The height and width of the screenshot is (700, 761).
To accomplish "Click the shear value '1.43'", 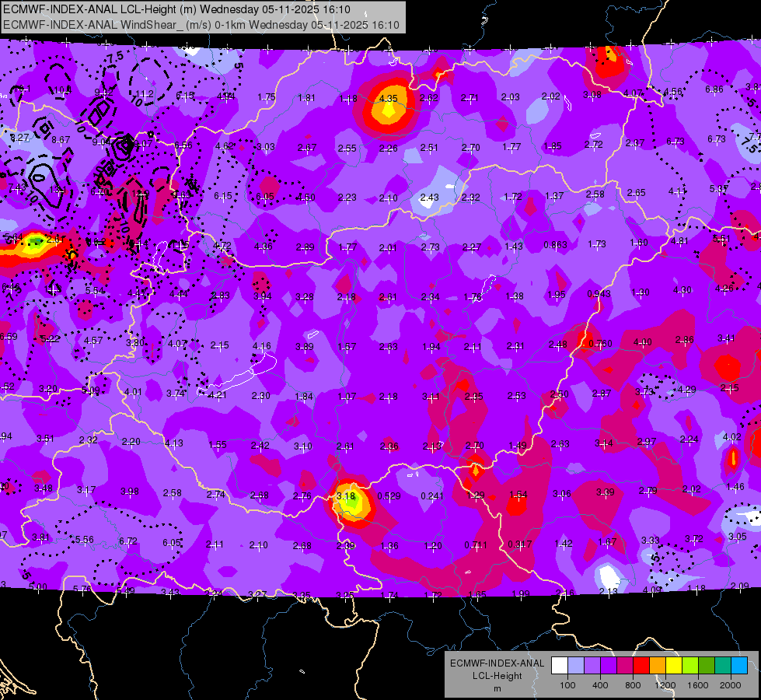I will click(514, 247).
